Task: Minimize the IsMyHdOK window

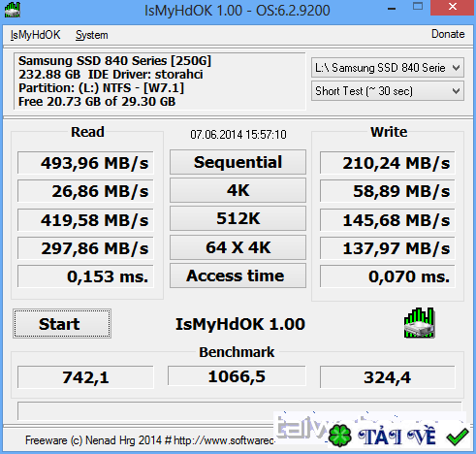Action: [x=392, y=9]
